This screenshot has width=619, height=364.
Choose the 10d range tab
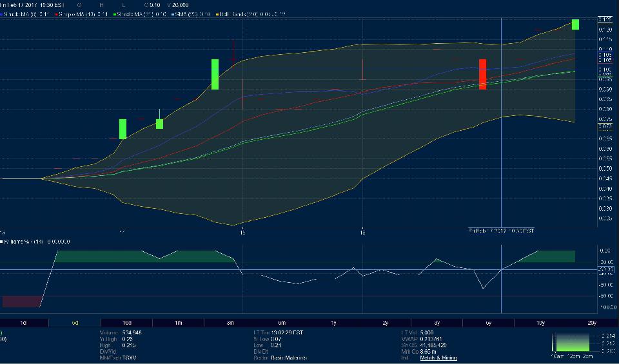point(127,322)
